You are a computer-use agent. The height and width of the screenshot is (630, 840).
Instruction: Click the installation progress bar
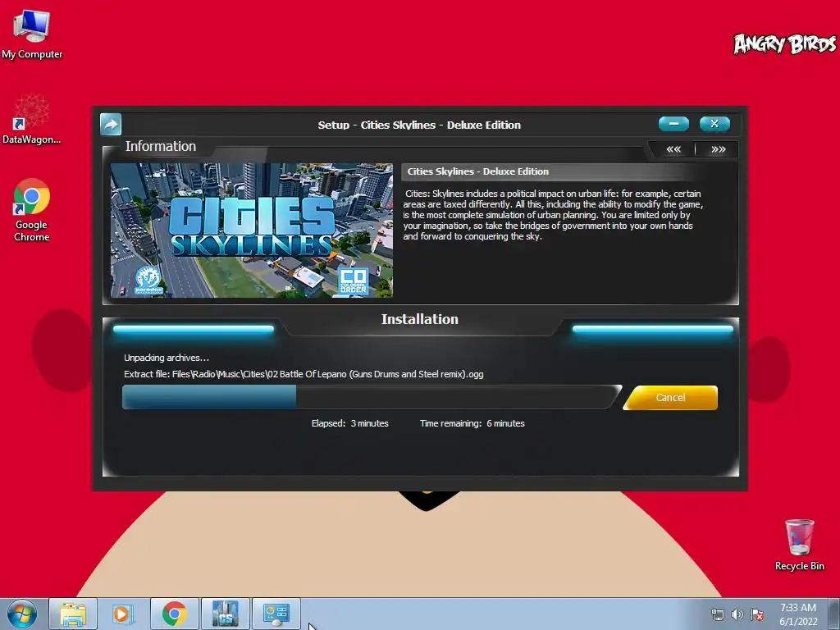click(371, 398)
